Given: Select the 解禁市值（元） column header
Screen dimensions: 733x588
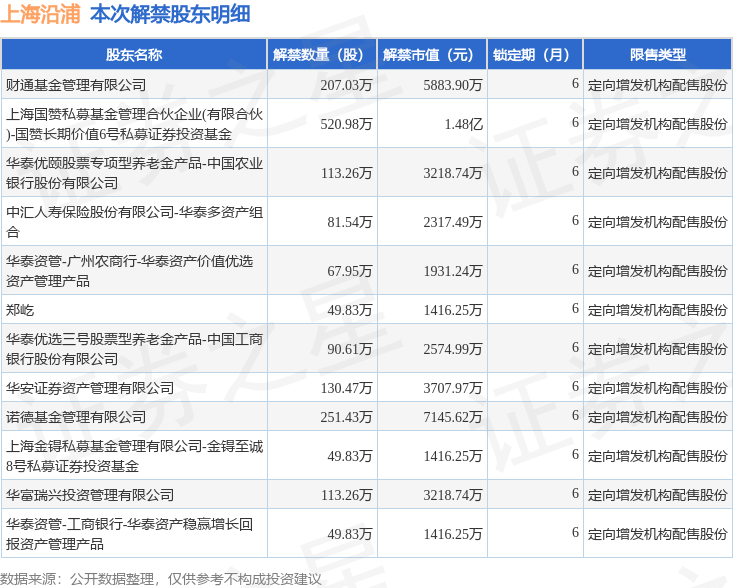Looking at the screenshot, I should click(x=432, y=55).
